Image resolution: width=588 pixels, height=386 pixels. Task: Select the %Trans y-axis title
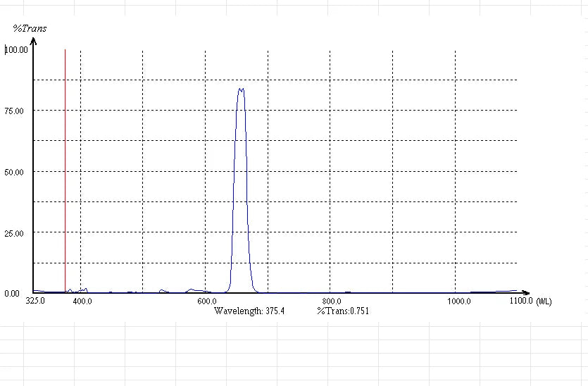30,28
